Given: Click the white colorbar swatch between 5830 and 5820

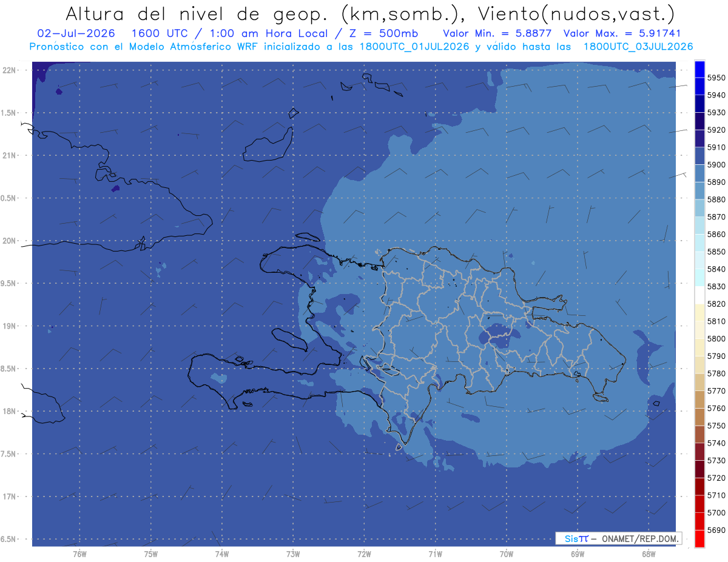Looking at the screenshot, I should coord(699,295).
